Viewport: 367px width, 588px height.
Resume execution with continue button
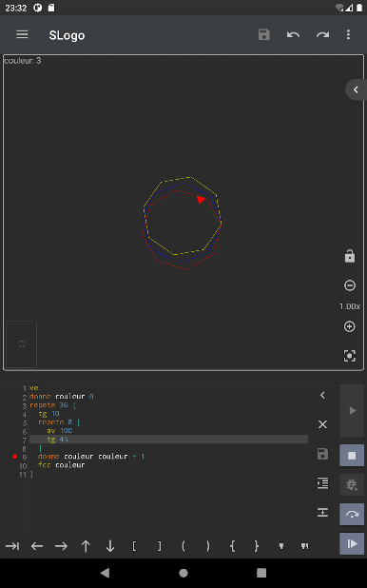pyautogui.click(x=352, y=543)
